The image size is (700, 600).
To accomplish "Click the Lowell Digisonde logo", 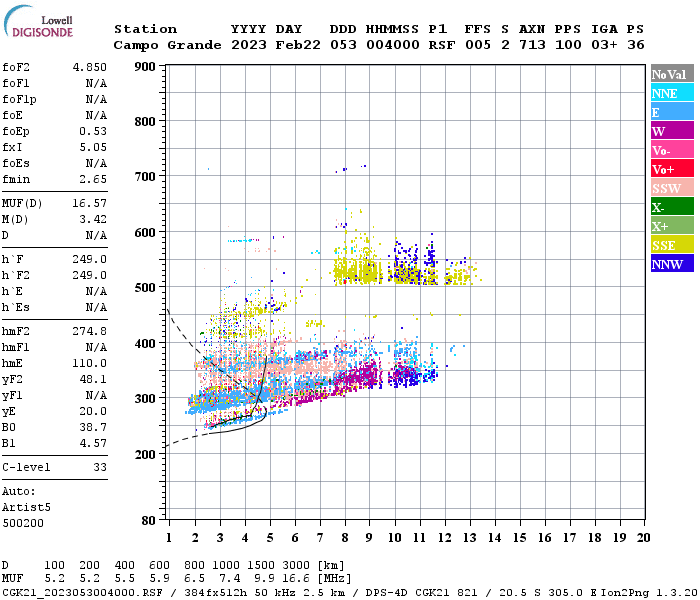I will 38,21.
